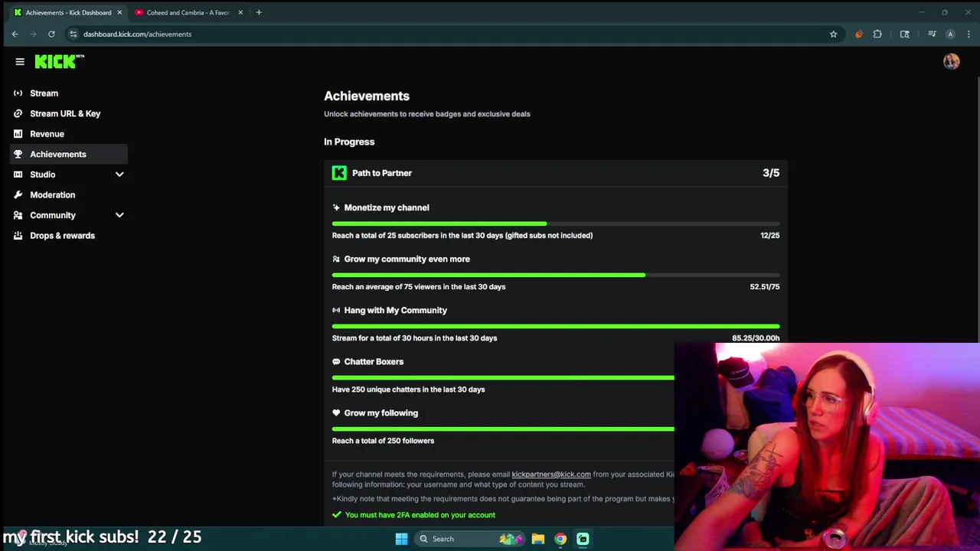Expand the Studio submenu chevron

pyautogui.click(x=119, y=174)
